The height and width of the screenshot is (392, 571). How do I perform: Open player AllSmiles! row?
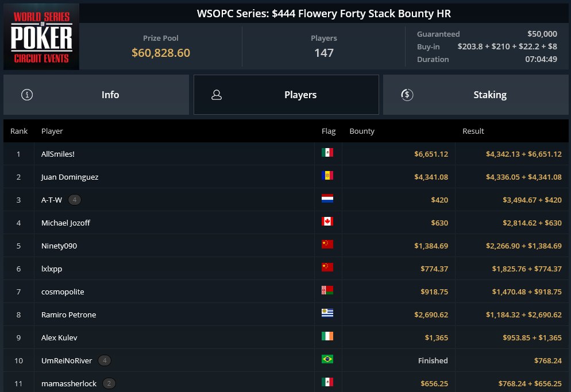point(286,154)
